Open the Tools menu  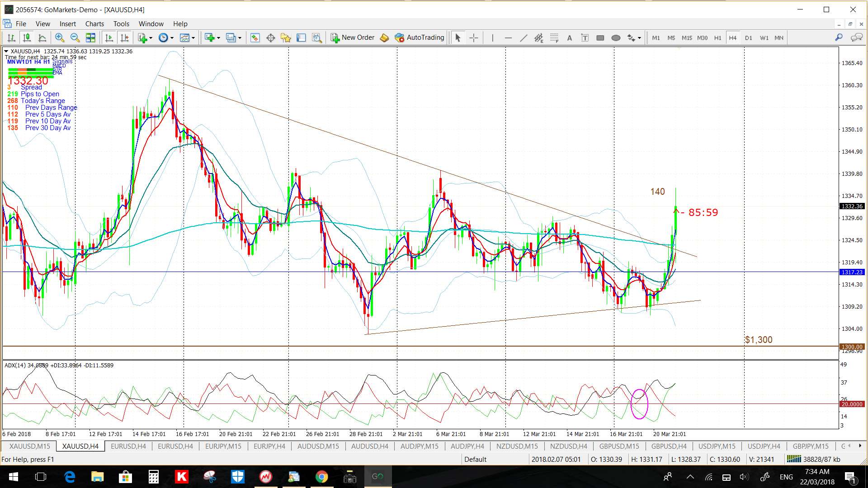click(x=121, y=24)
